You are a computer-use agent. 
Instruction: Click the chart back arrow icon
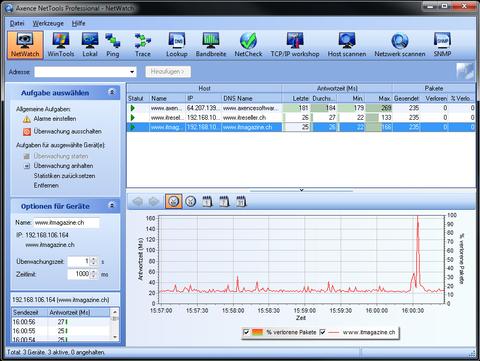(x=138, y=201)
